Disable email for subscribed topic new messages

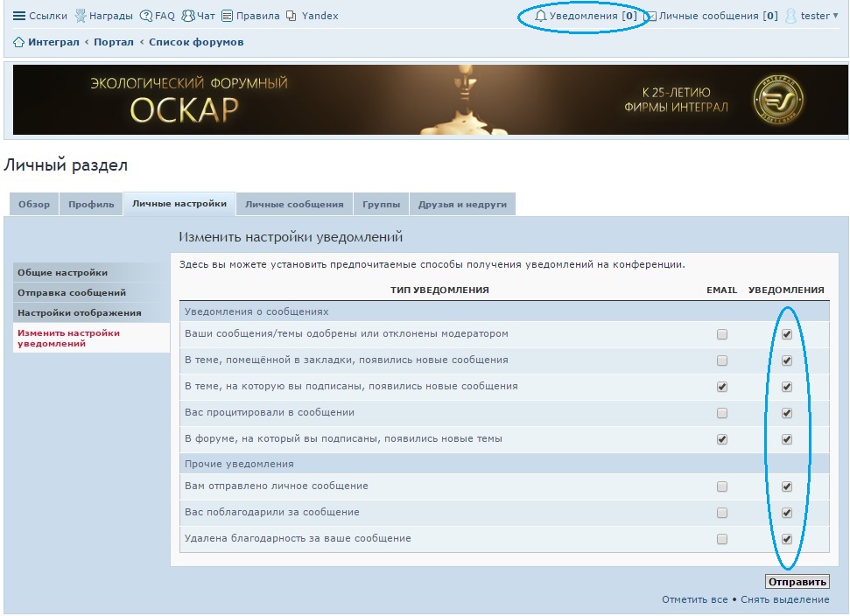click(722, 387)
